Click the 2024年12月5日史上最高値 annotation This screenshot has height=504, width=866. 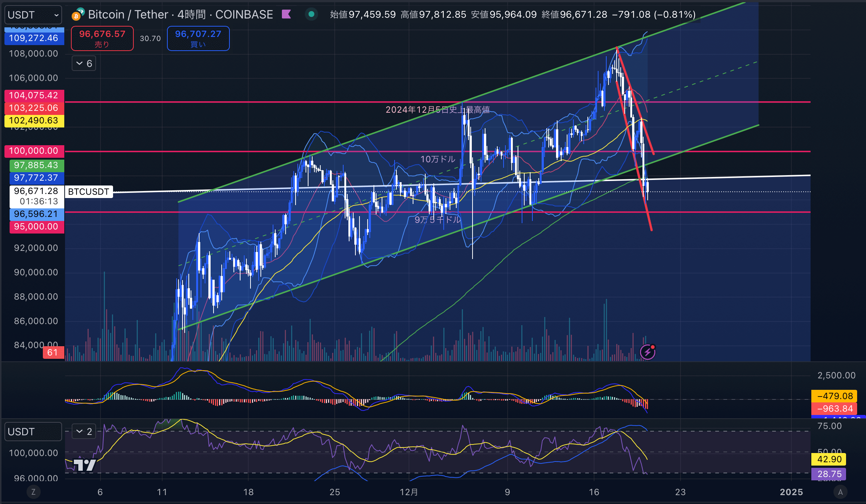[438, 110]
